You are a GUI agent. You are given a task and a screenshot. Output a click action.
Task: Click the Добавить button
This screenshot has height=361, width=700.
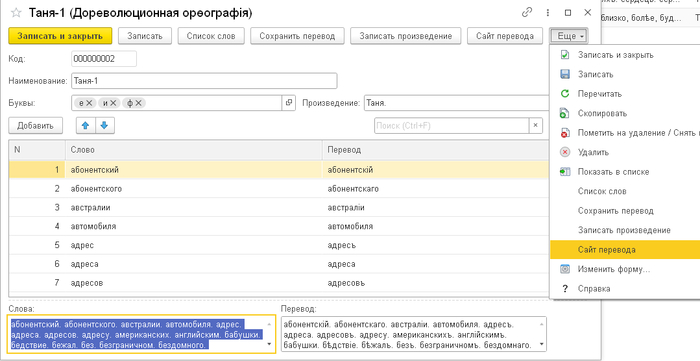(x=35, y=126)
